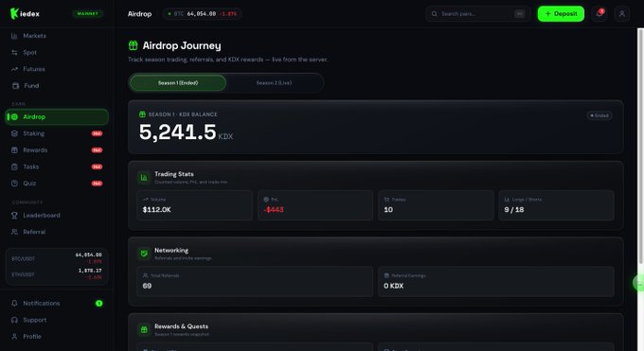644x351 pixels.
Task: Click the Profile icon in sidebar
Action: [14, 337]
